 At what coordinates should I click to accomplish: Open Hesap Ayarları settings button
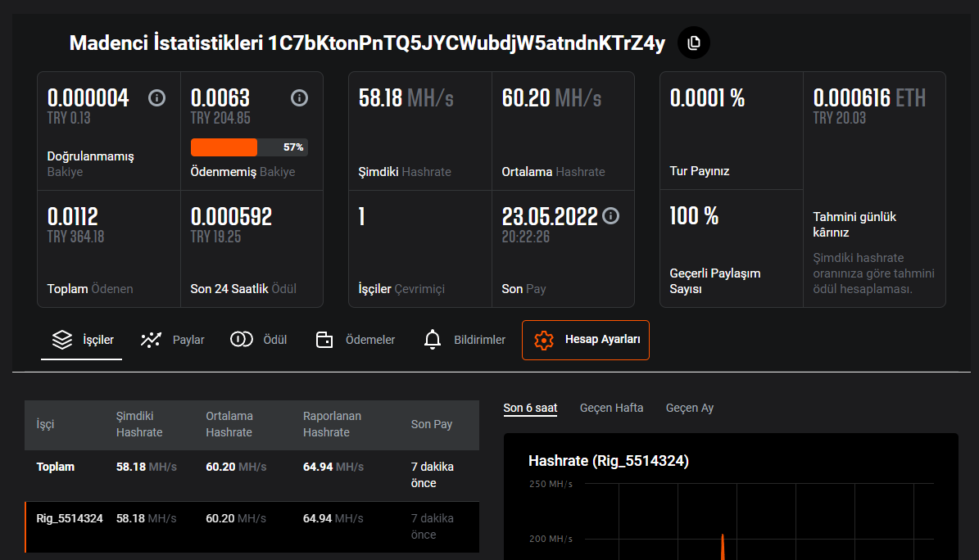click(586, 340)
